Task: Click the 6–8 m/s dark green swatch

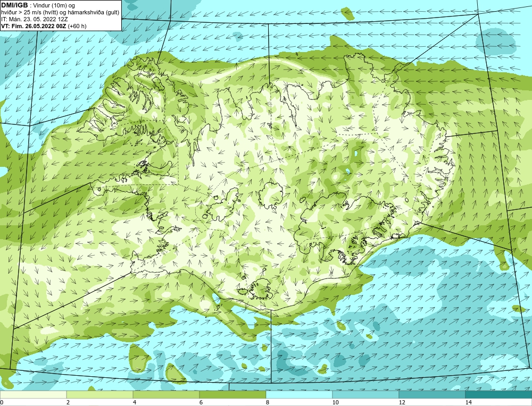Action: click(x=233, y=394)
